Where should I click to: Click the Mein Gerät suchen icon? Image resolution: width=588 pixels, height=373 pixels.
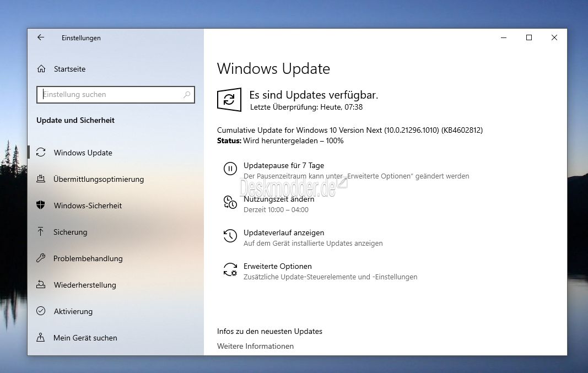41,337
